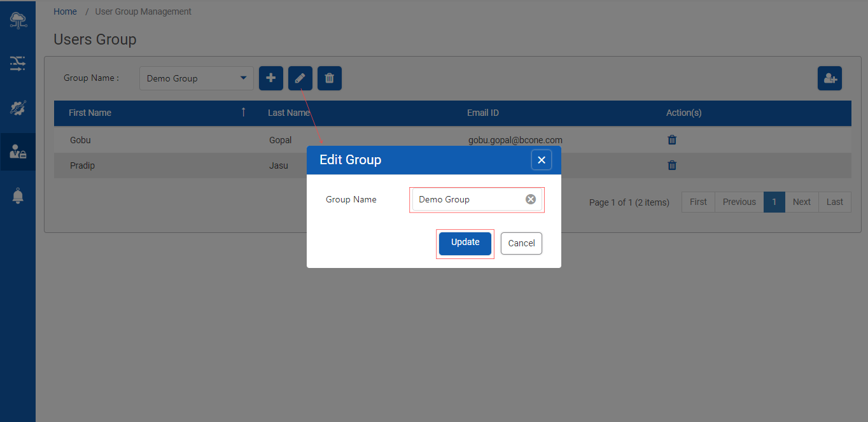Click the Edit Group dialog title
The height and width of the screenshot is (422, 868).
(x=350, y=160)
